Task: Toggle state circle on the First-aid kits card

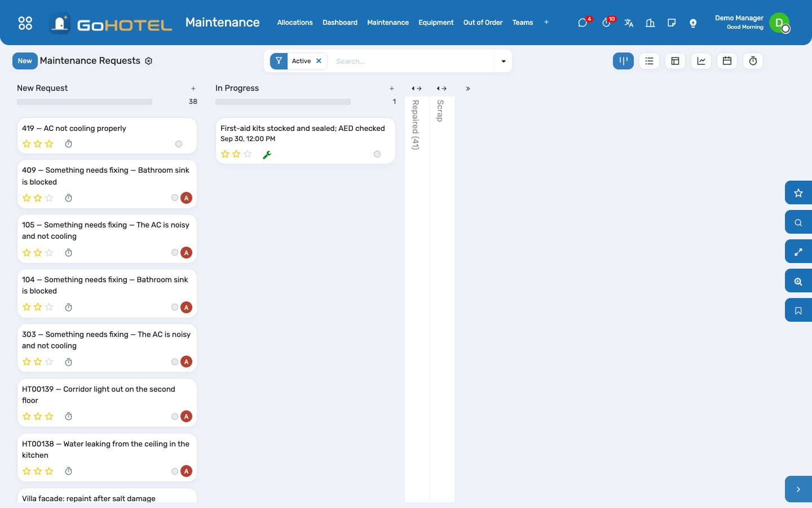Action: pyautogui.click(x=377, y=154)
